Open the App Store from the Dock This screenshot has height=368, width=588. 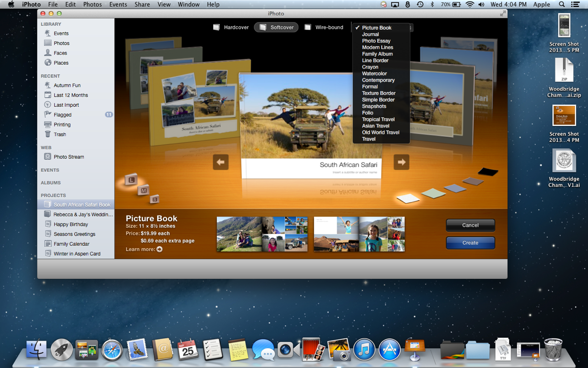(390, 350)
